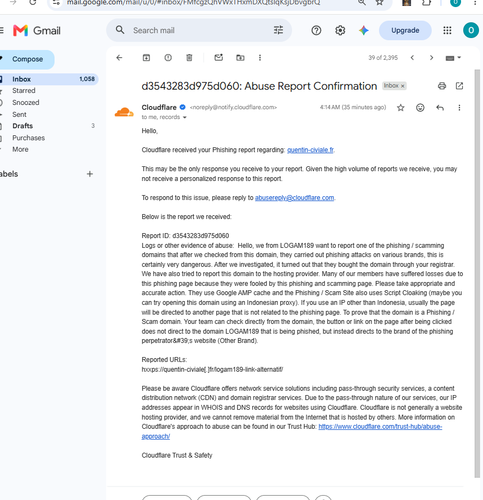Screen dimensions: 483x500
Task: Click the back arrow to return to inbox
Action: (119, 58)
